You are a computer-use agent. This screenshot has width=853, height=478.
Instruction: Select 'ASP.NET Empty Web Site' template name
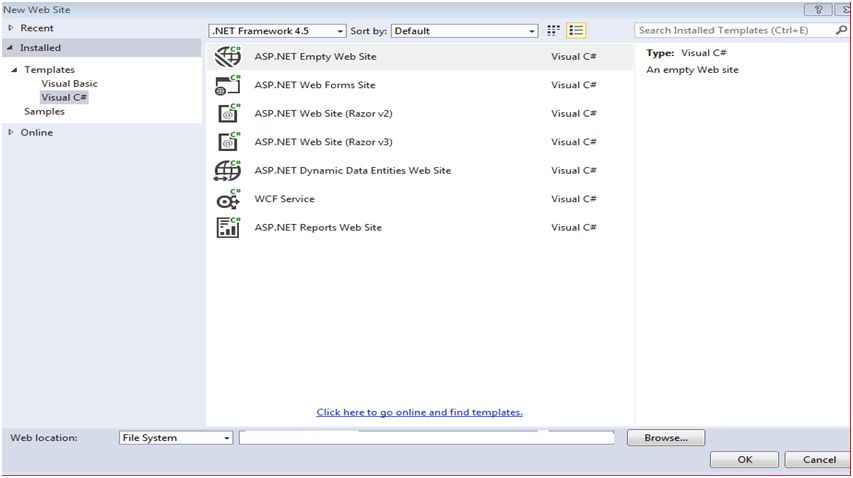point(316,57)
